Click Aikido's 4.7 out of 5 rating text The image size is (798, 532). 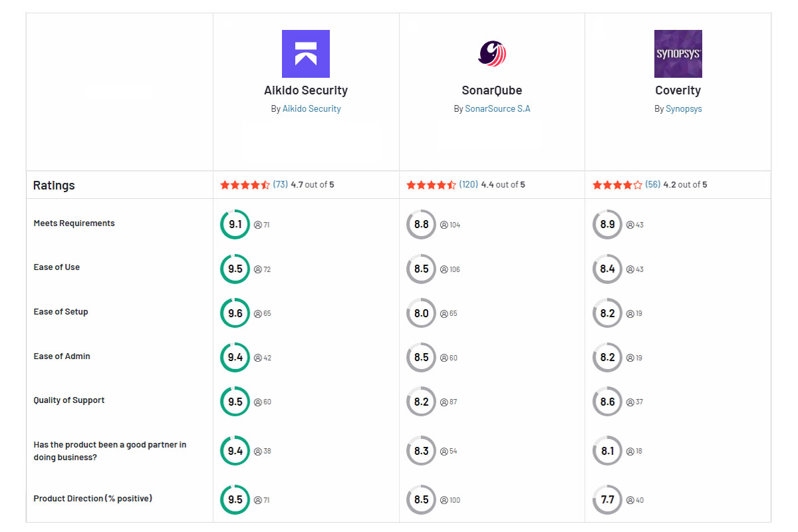tap(313, 185)
